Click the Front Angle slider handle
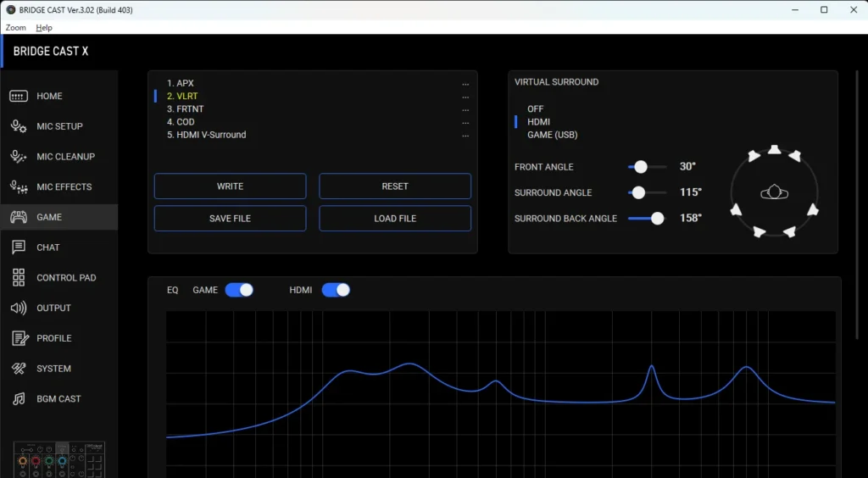The height and width of the screenshot is (478, 868). pos(641,167)
